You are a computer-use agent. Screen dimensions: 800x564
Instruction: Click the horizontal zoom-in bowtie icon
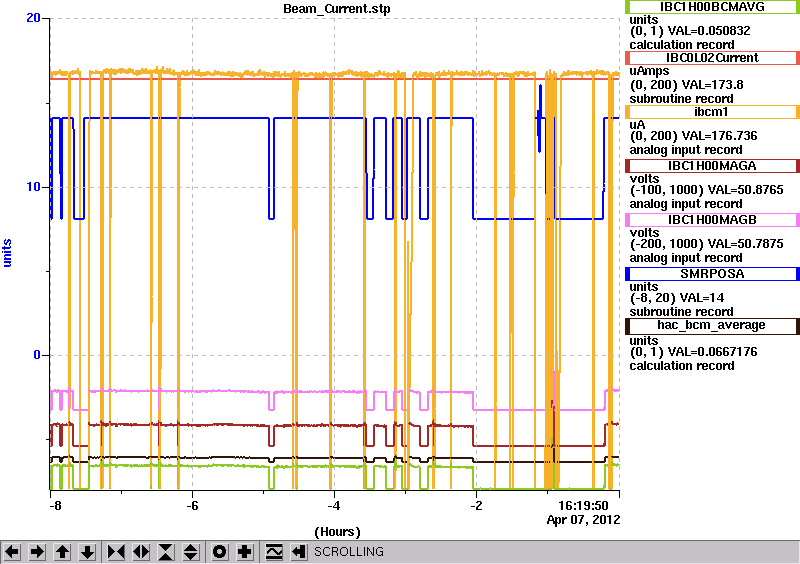[x=116, y=552]
